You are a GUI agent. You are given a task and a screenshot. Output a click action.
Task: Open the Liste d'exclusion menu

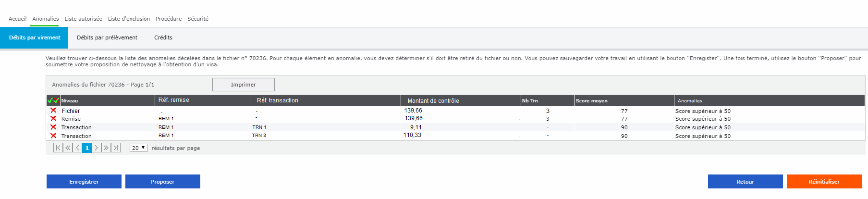click(x=129, y=19)
